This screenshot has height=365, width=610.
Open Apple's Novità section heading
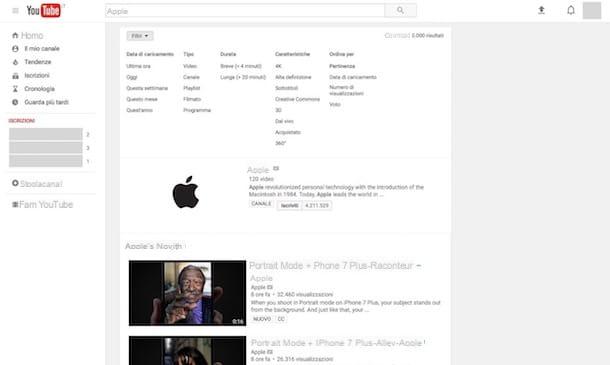154,246
